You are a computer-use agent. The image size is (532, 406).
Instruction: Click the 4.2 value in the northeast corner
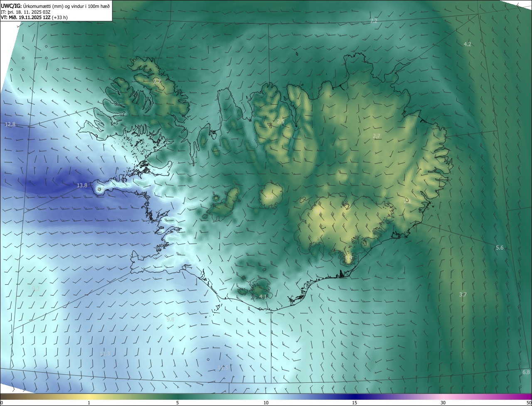(x=468, y=44)
